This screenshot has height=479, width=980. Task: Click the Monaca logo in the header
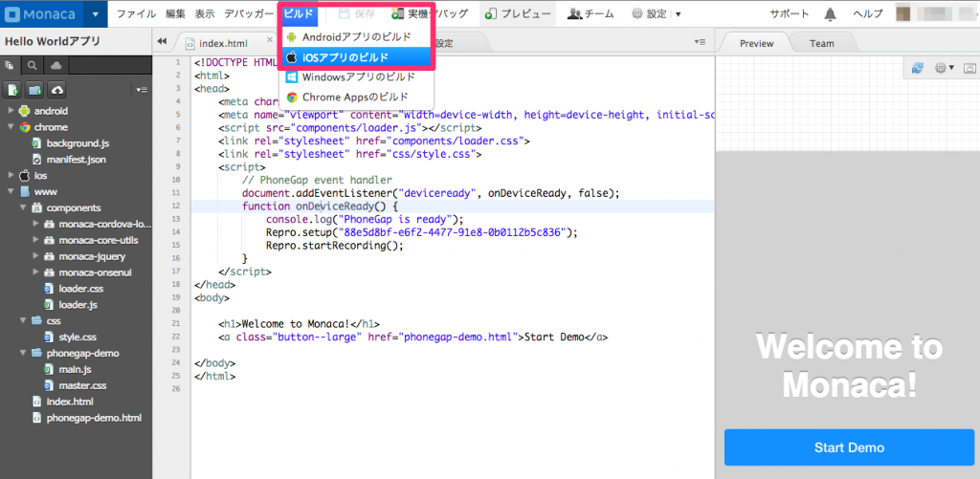(x=40, y=13)
